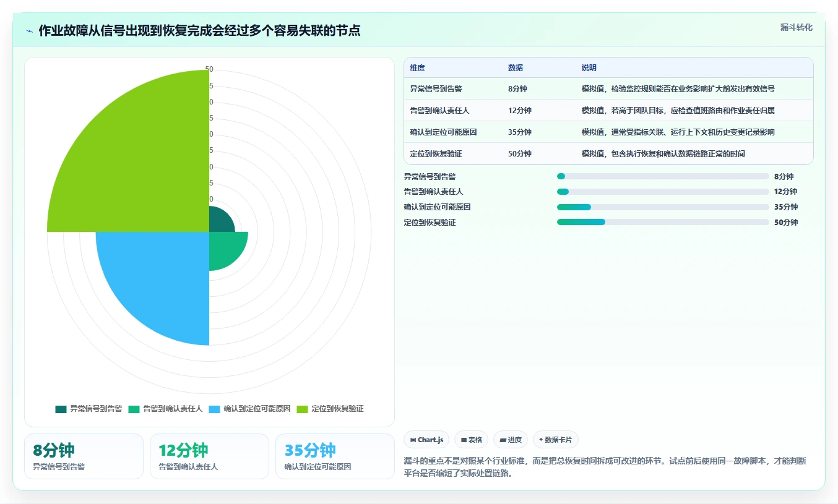This screenshot has width=838, height=504.
Task: Click the 数据卡片 tag chip
Action: pyautogui.click(x=556, y=440)
